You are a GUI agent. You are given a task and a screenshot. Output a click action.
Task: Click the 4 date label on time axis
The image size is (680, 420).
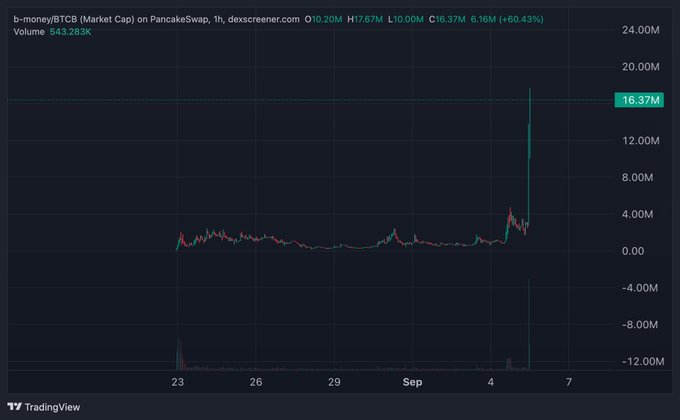(490, 382)
